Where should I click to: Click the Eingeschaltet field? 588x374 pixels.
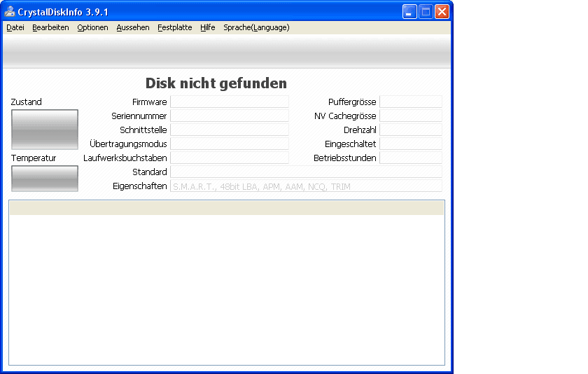411,144
